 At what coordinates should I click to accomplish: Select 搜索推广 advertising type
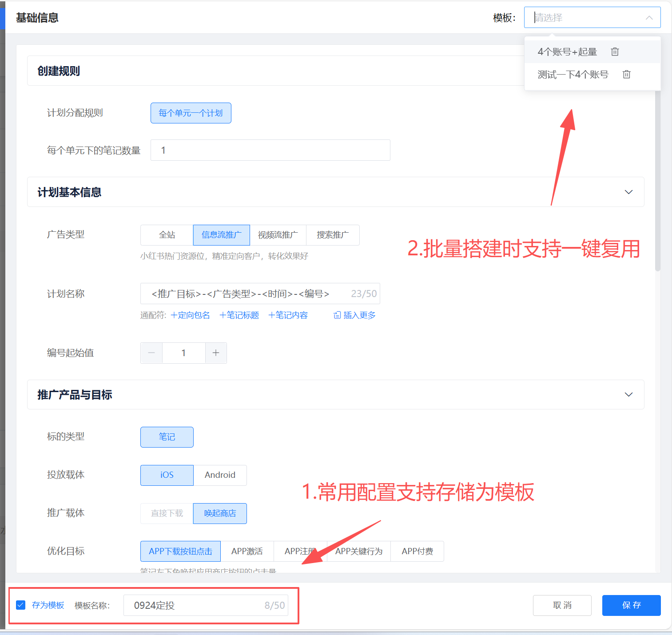click(333, 235)
